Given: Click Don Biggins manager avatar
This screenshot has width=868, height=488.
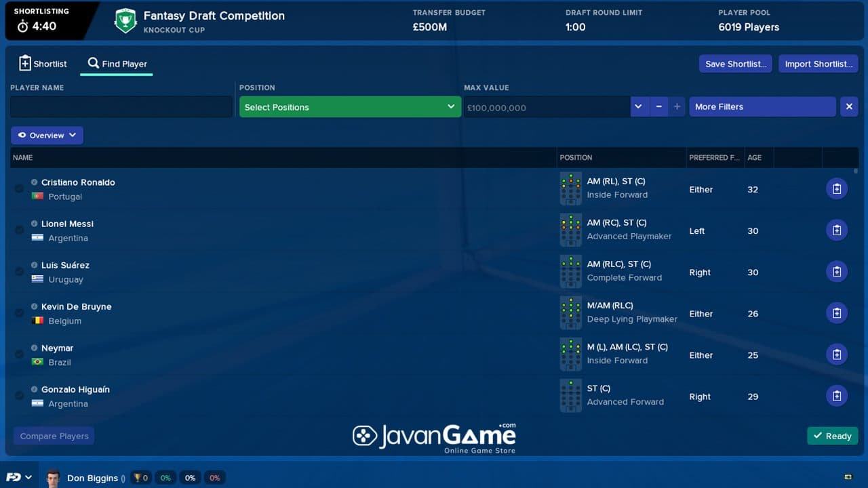Looking at the screenshot, I should [53, 478].
